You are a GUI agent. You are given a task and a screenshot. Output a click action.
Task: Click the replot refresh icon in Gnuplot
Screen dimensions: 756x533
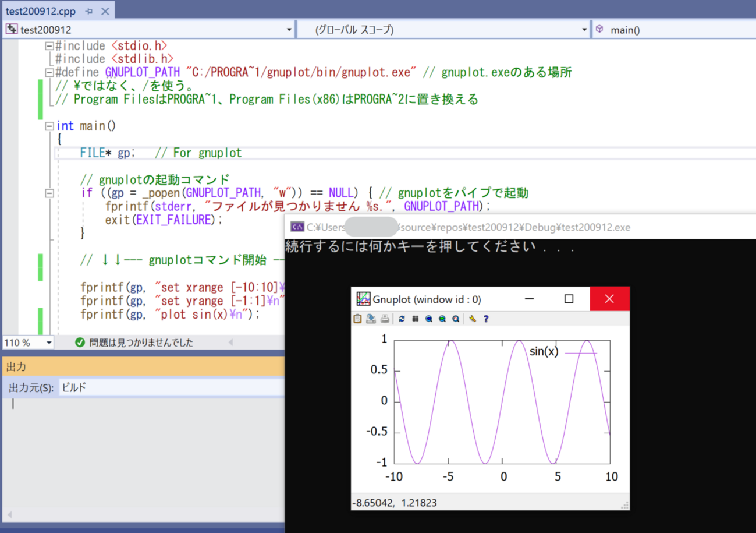pyautogui.click(x=402, y=319)
